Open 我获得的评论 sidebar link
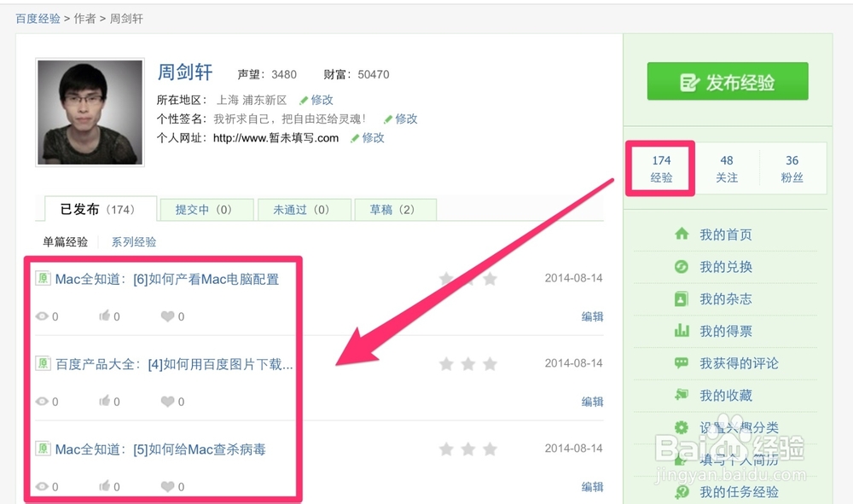This screenshot has width=853, height=504. coord(739,363)
